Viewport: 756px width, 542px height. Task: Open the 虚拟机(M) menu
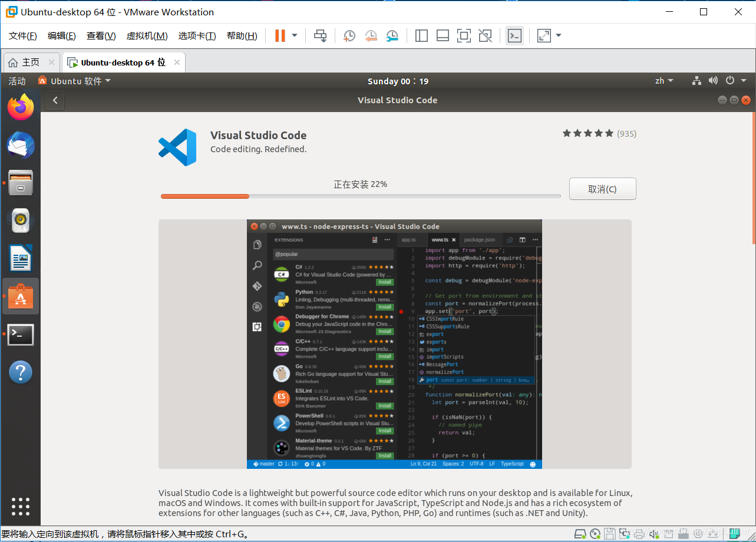(x=147, y=36)
